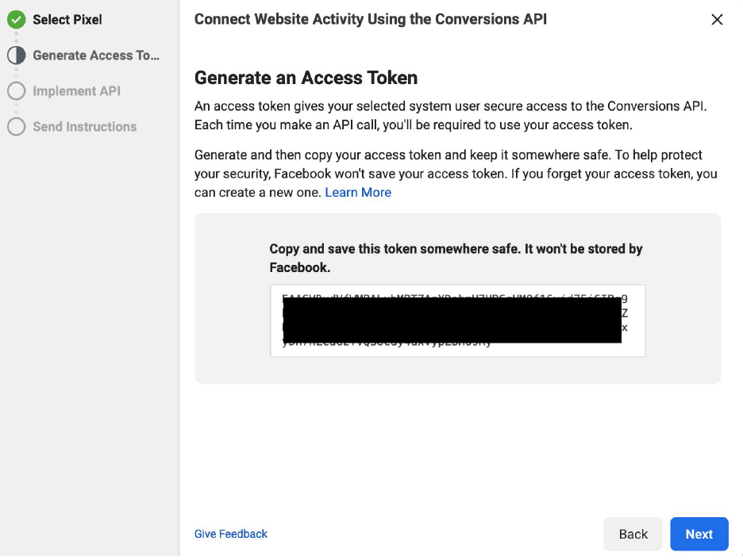Click the empty circle beside Send Instructions

click(16, 127)
